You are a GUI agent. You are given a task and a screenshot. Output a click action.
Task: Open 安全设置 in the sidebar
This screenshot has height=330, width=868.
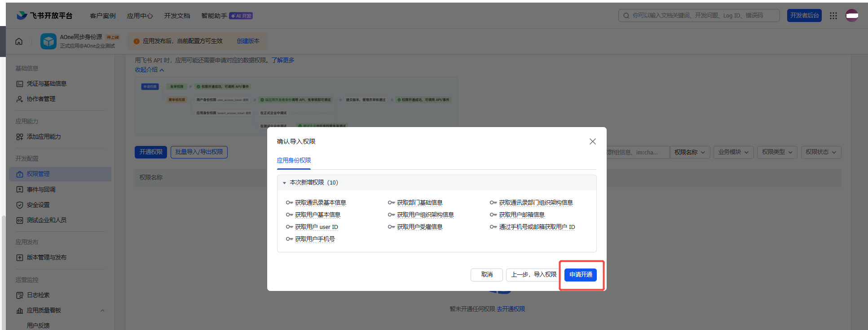click(x=38, y=205)
